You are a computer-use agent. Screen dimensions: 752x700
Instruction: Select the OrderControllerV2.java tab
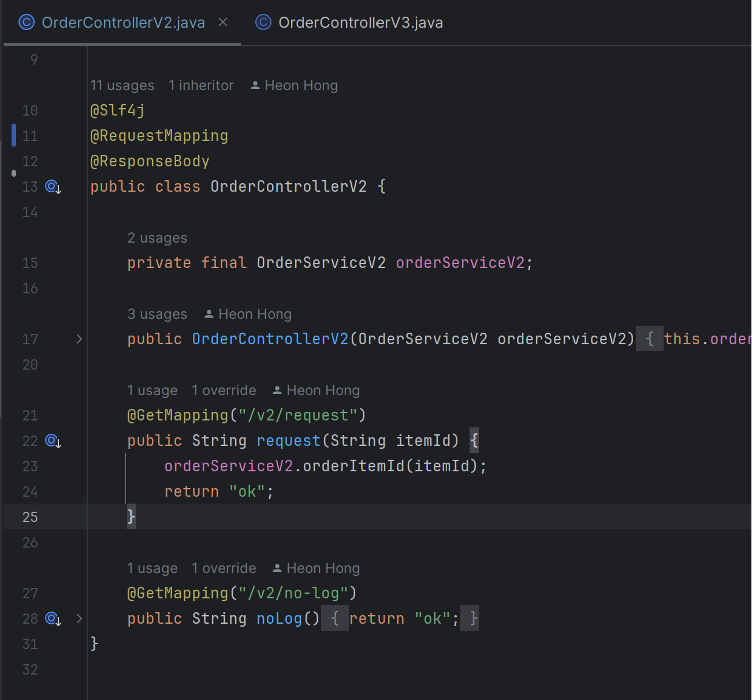123,23
